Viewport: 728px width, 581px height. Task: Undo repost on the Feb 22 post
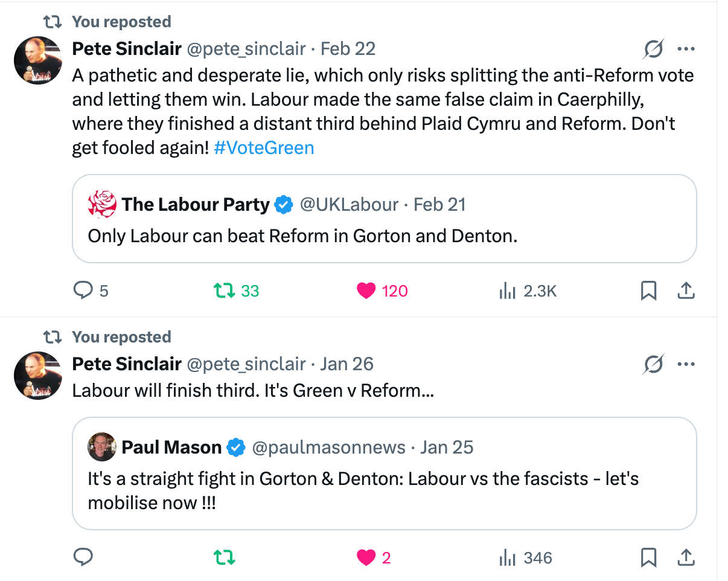[224, 291]
